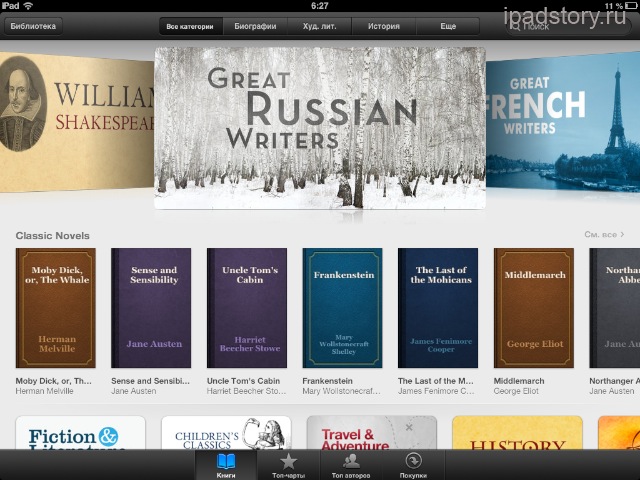This screenshot has width=640, height=480.
Task: Open The Last of the Mohicans cover
Action: [438, 308]
